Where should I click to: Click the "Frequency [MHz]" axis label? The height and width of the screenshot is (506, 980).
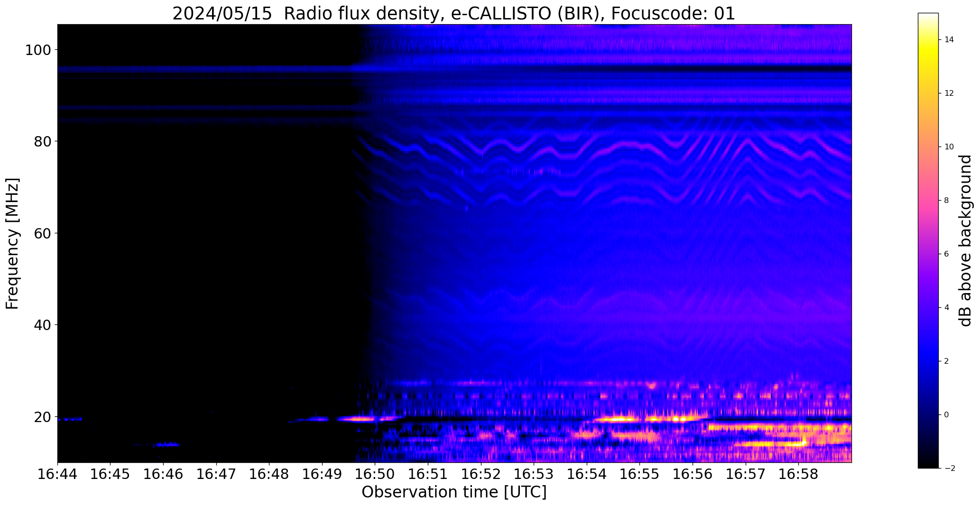[x=12, y=243]
